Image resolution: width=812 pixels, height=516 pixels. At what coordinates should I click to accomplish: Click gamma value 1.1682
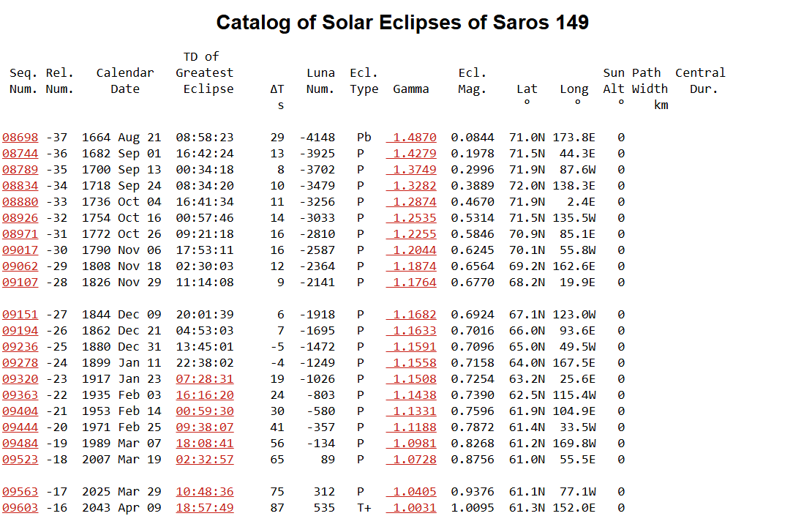click(x=411, y=315)
